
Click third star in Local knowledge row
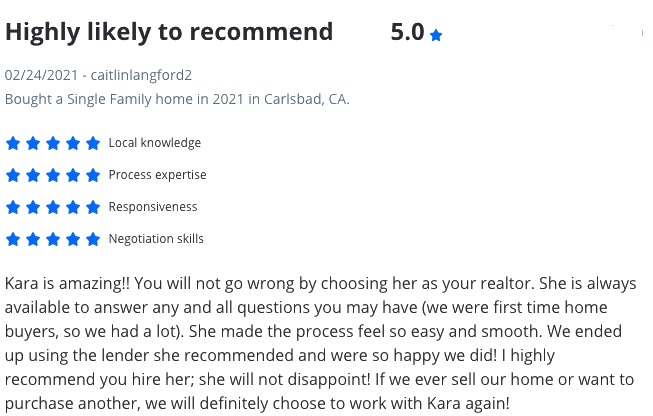pos(53,143)
